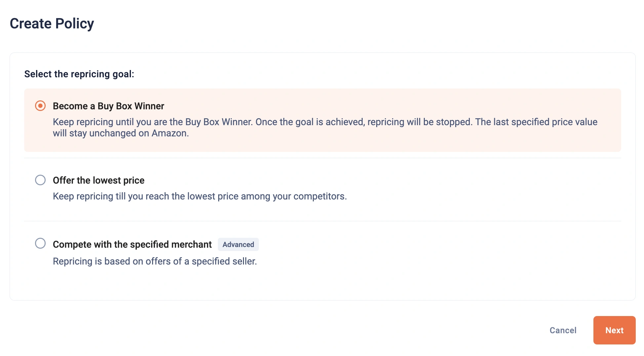Click the lowest price among competitors description
This screenshot has width=644, height=356.
(200, 196)
